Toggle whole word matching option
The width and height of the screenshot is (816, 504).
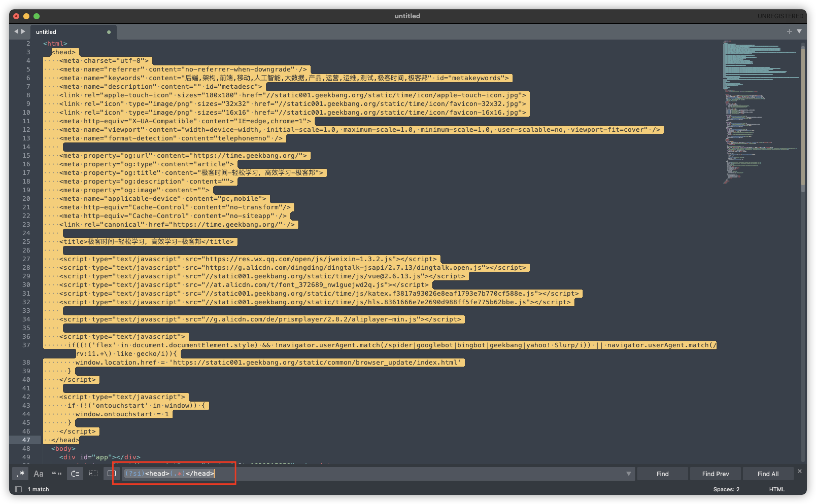57,474
